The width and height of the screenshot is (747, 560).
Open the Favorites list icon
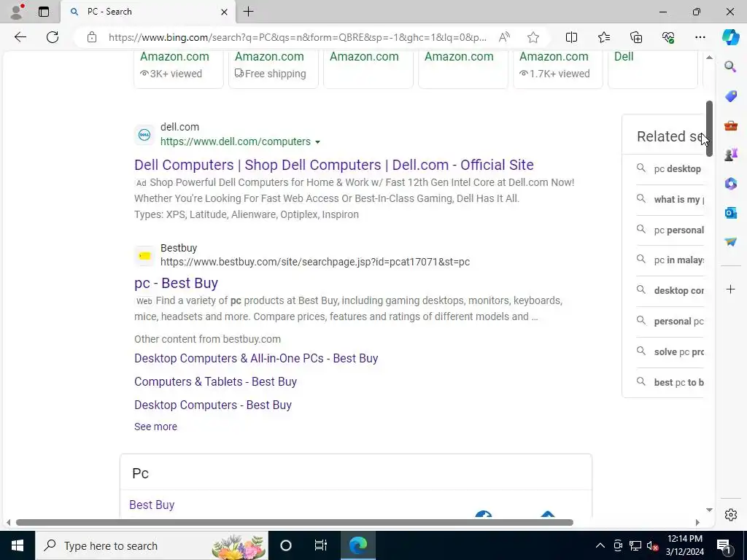tap(603, 37)
